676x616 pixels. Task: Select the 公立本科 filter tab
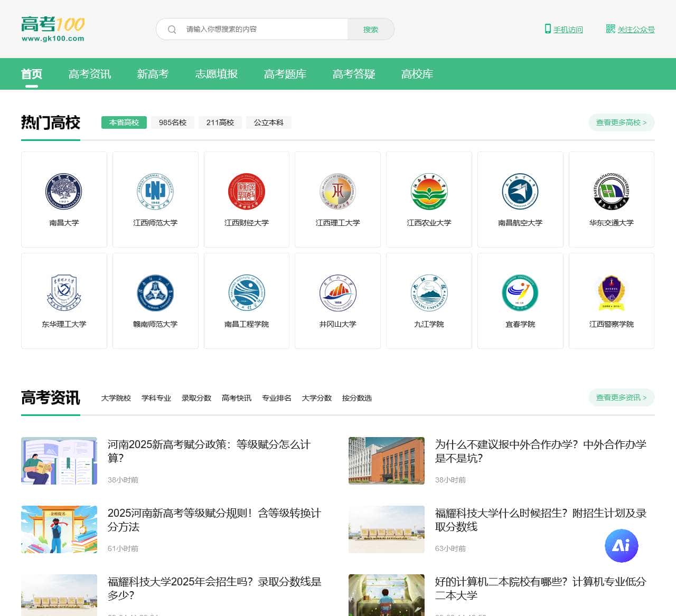click(269, 122)
